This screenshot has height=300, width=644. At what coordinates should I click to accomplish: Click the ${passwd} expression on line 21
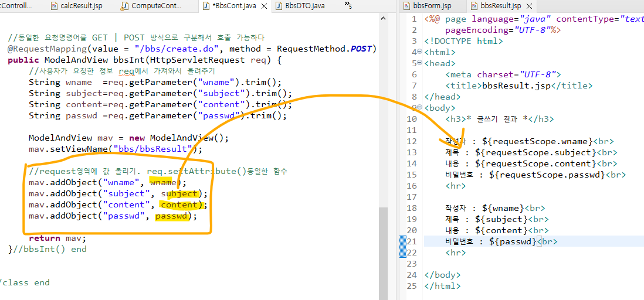click(514, 241)
